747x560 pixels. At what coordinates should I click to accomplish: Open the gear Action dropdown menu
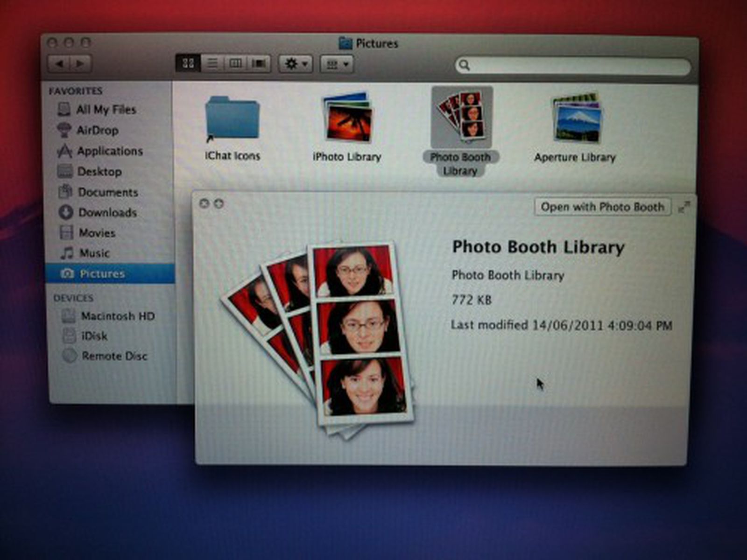(296, 64)
